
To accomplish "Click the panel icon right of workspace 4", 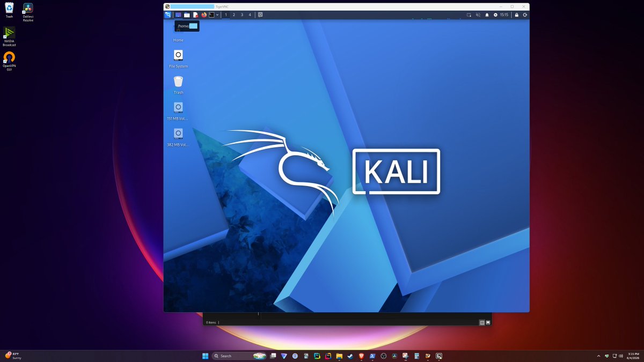I will pyautogui.click(x=260, y=15).
